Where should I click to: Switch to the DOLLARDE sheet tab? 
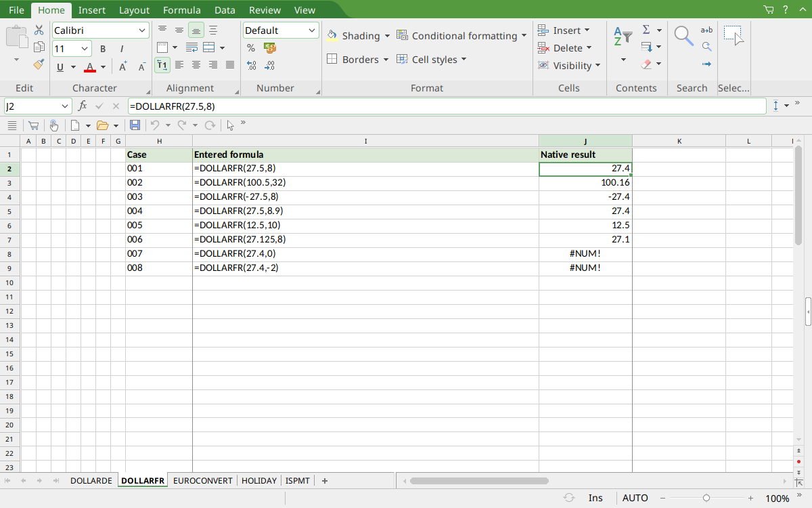click(91, 481)
